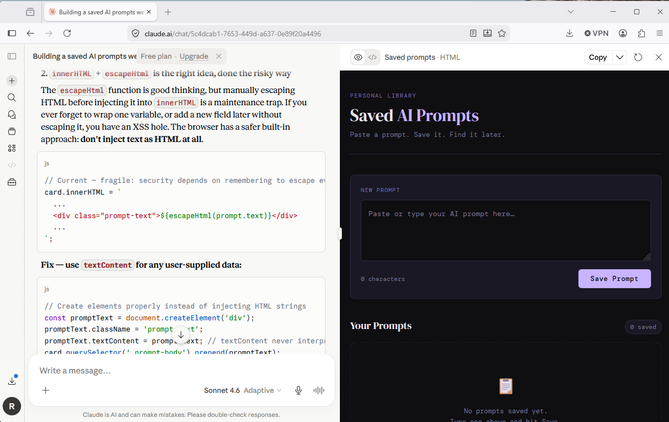
Task: Go forward with browser forward arrow
Action: [x=49, y=33]
